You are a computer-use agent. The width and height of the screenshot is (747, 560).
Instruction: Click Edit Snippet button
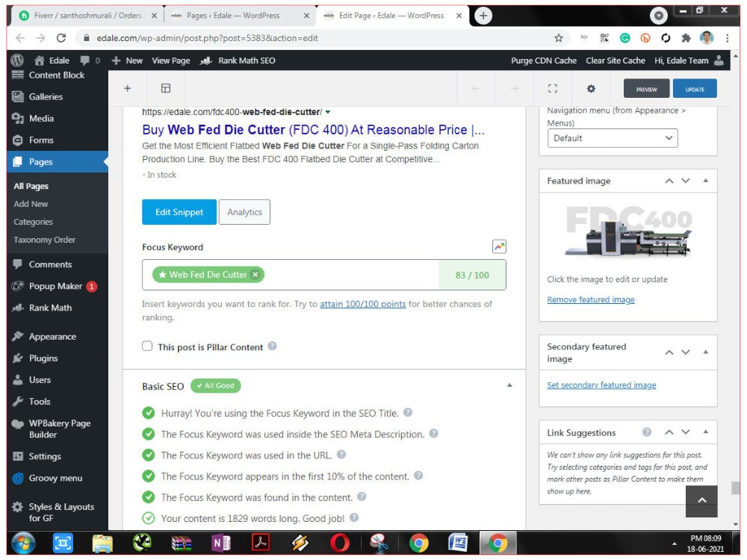[179, 212]
